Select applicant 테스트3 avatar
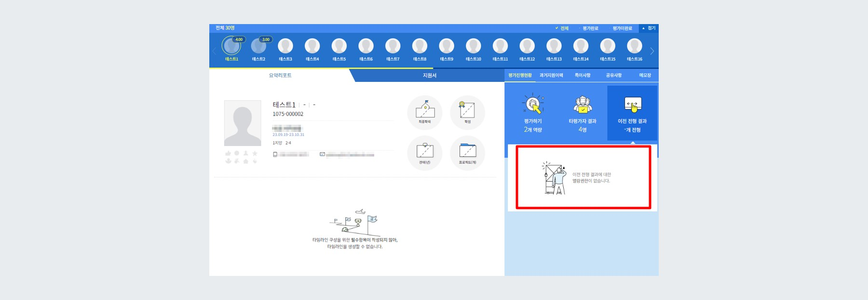This screenshot has width=868, height=300. click(285, 46)
